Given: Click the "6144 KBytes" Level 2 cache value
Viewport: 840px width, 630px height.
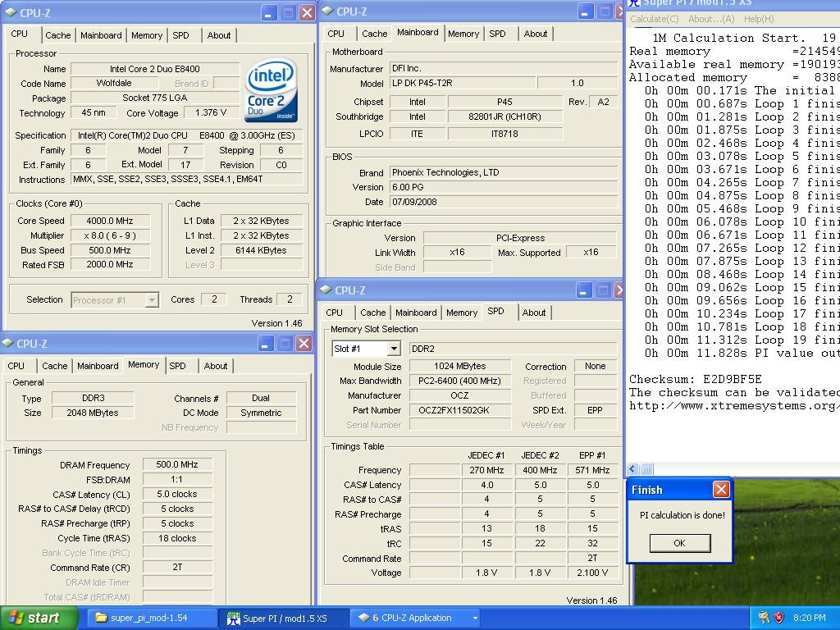Looking at the screenshot, I should [262, 250].
